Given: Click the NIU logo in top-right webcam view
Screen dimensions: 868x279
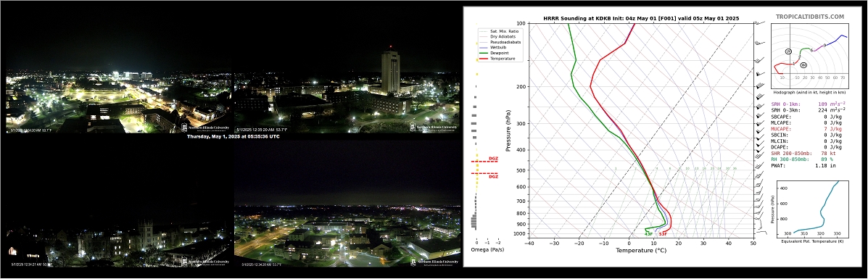Looking at the screenshot, I should (434, 128).
